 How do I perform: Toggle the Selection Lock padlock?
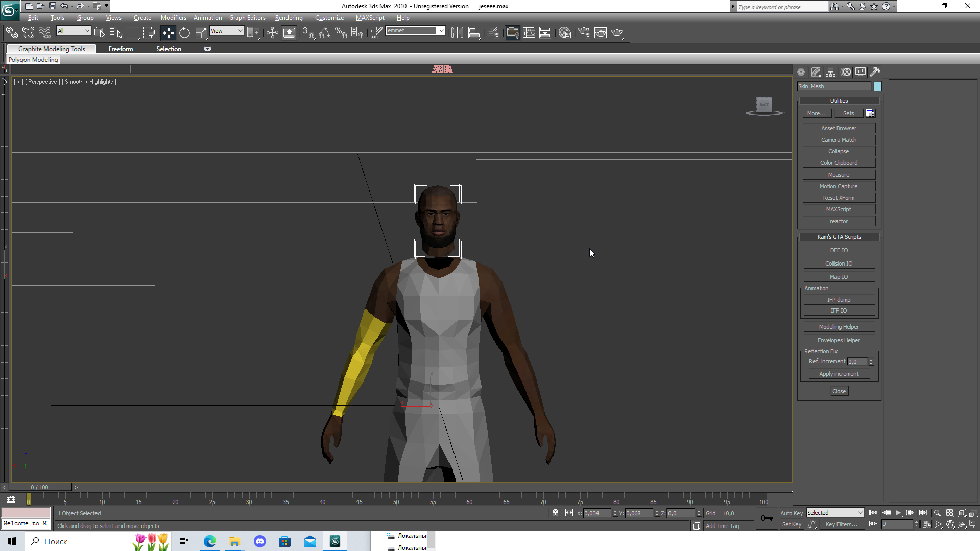tap(555, 513)
